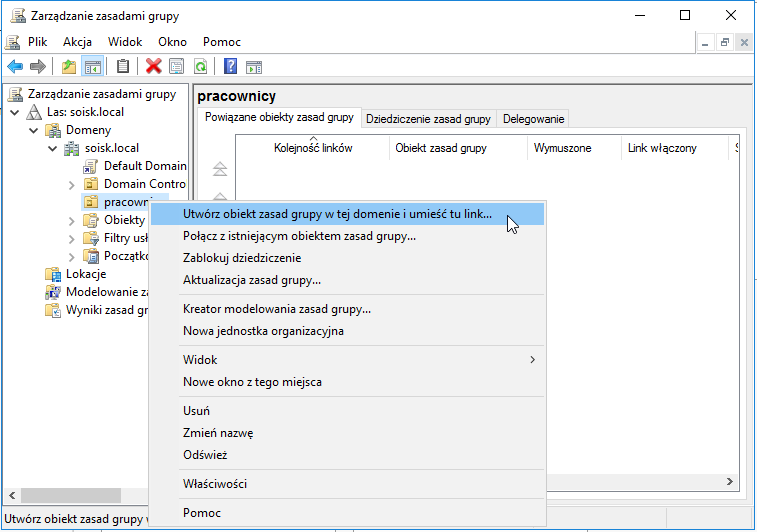
Task: Collapse the Las: soisk.local tree node
Action: coord(15,112)
